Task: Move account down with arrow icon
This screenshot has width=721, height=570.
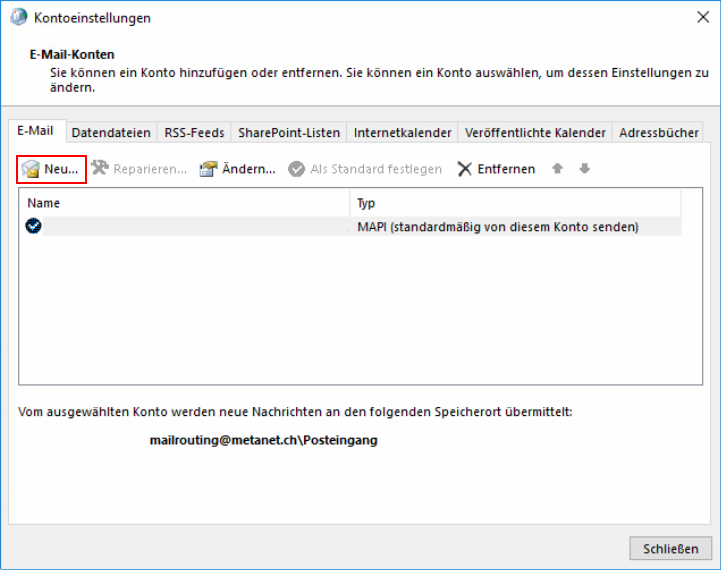Action: [584, 169]
